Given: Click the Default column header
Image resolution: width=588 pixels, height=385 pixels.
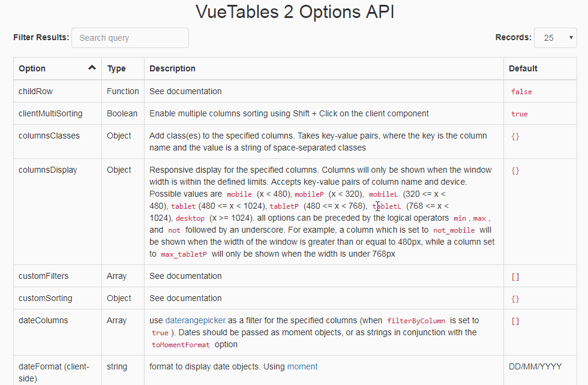Looking at the screenshot, I should coord(523,68).
